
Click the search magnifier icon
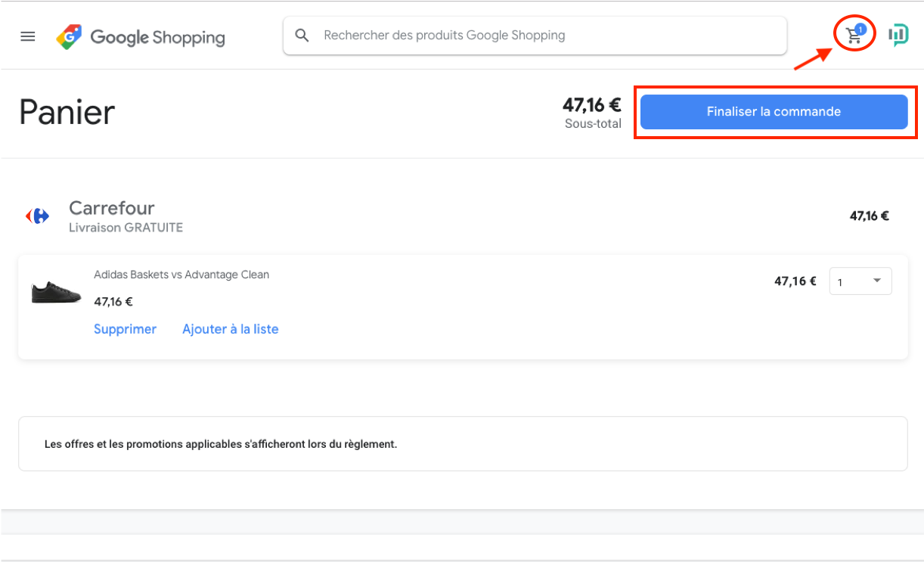click(302, 36)
